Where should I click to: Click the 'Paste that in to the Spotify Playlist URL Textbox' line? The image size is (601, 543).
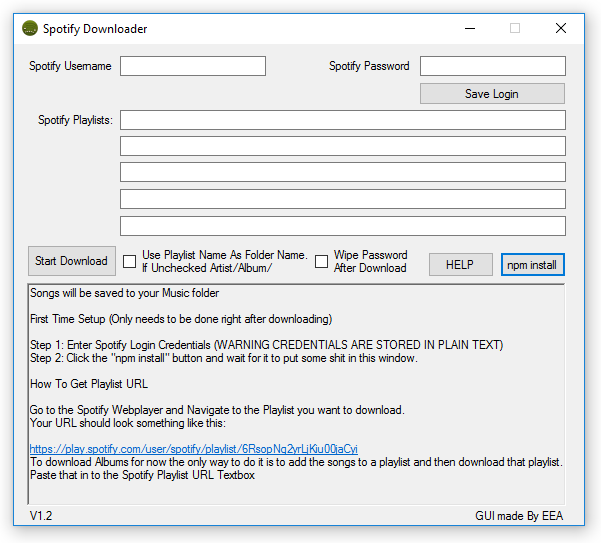(142, 475)
